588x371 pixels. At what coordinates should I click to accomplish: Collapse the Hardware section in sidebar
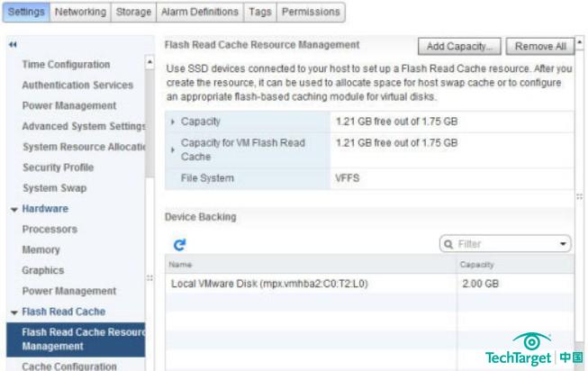(14, 209)
